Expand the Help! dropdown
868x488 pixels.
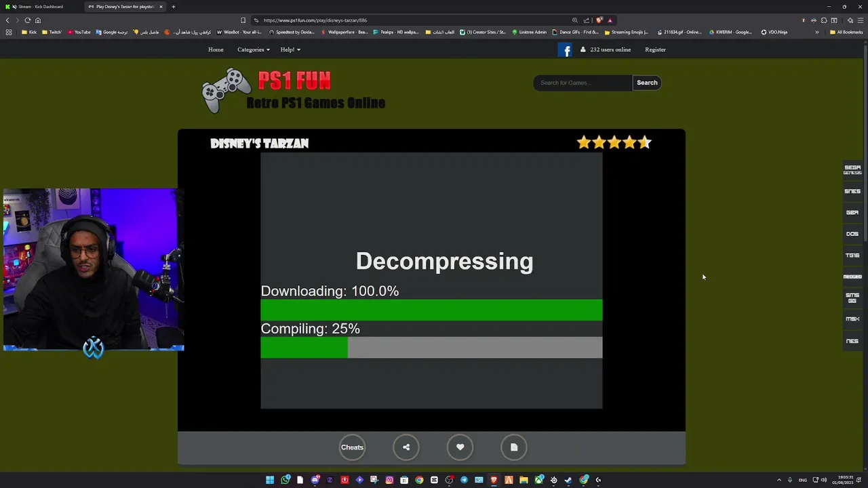point(290,49)
